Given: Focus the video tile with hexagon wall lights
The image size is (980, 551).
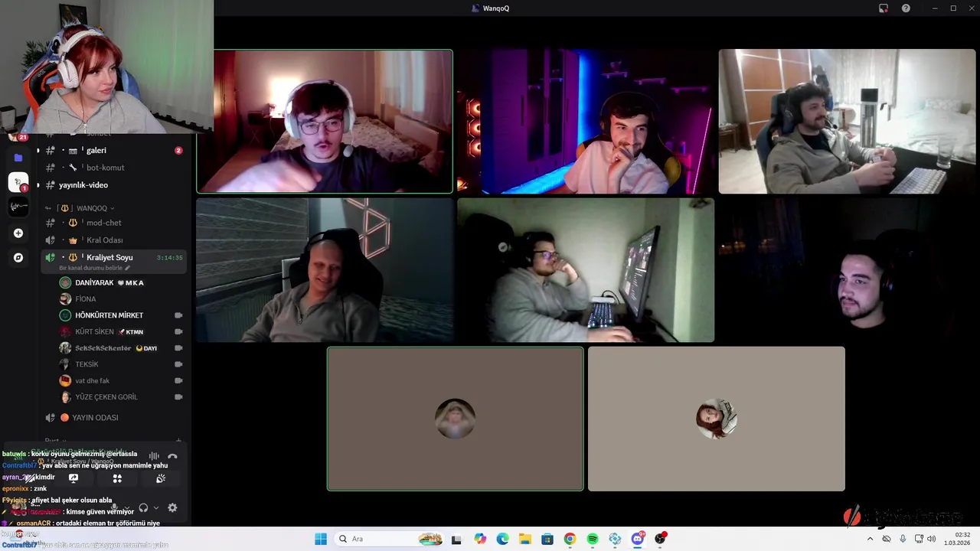Looking at the screenshot, I should (x=325, y=270).
